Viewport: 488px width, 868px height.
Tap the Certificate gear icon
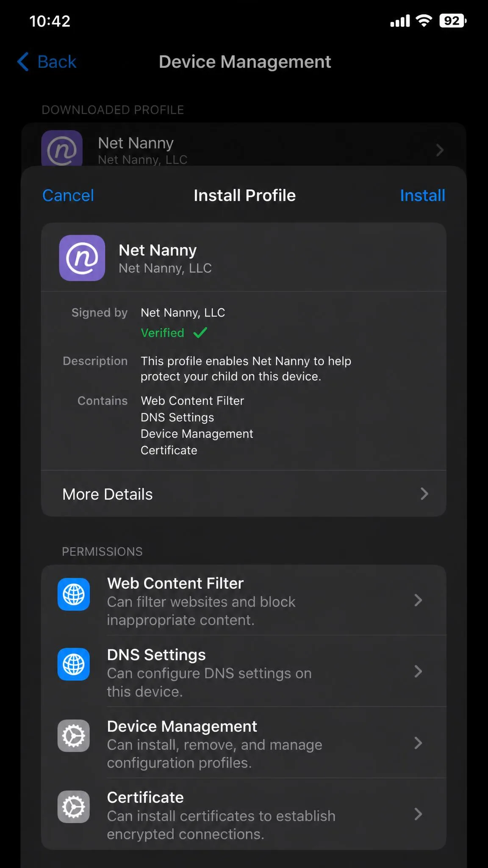pos(74,807)
